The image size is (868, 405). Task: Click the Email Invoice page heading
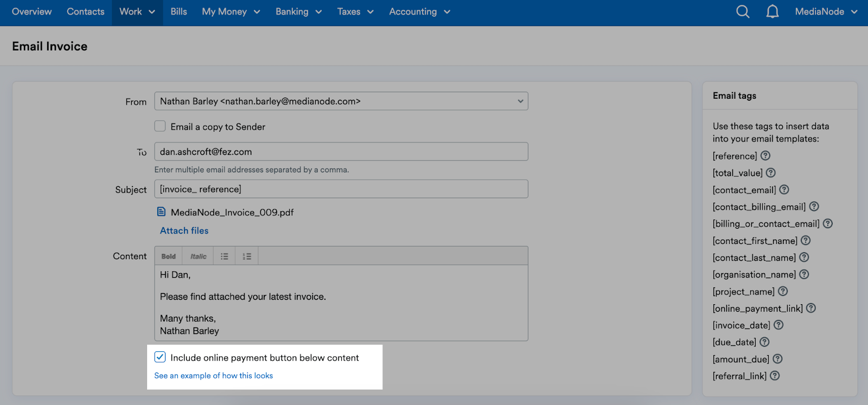(x=50, y=46)
